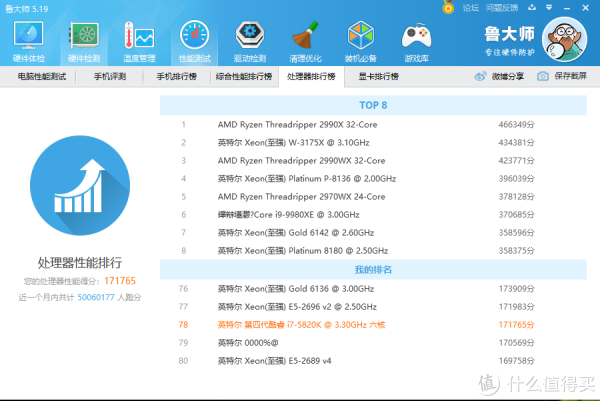Open the 论坛 forum link
The height and width of the screenshot is (401, 600).
coord(471,7)
